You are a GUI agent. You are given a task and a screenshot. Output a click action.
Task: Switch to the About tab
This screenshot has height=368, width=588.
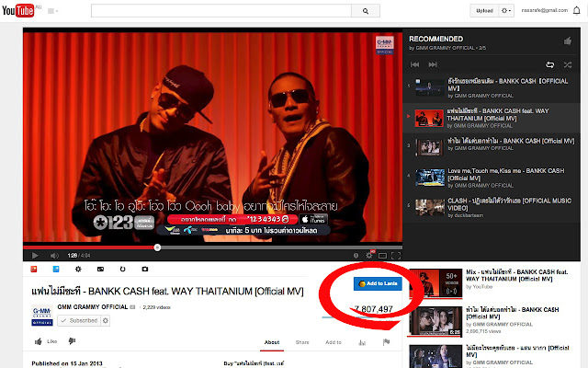(x=272, y=342)
